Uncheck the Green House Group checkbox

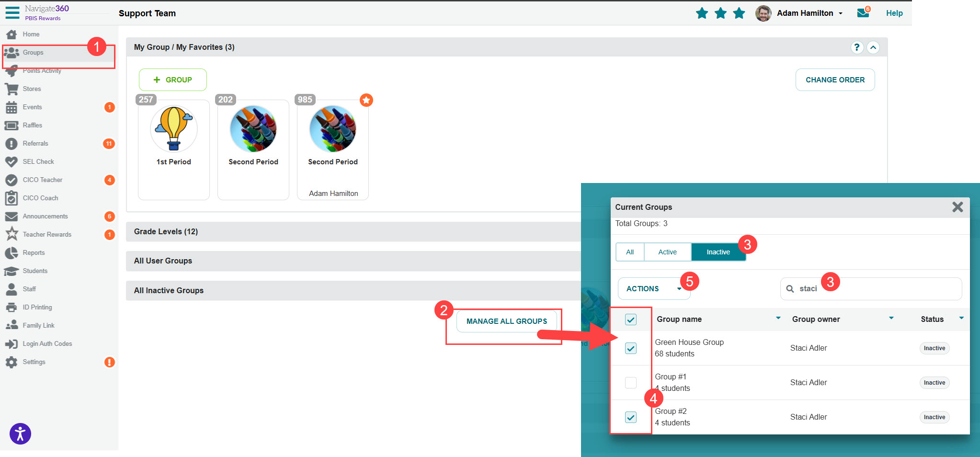pos(631,348)
